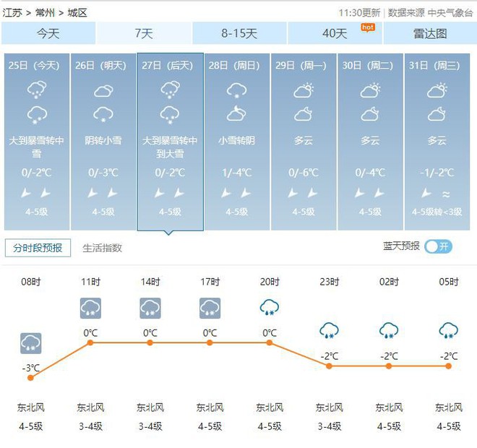
Task: Select the 26日 (明天) day card
Action: [x=103, y=142]
